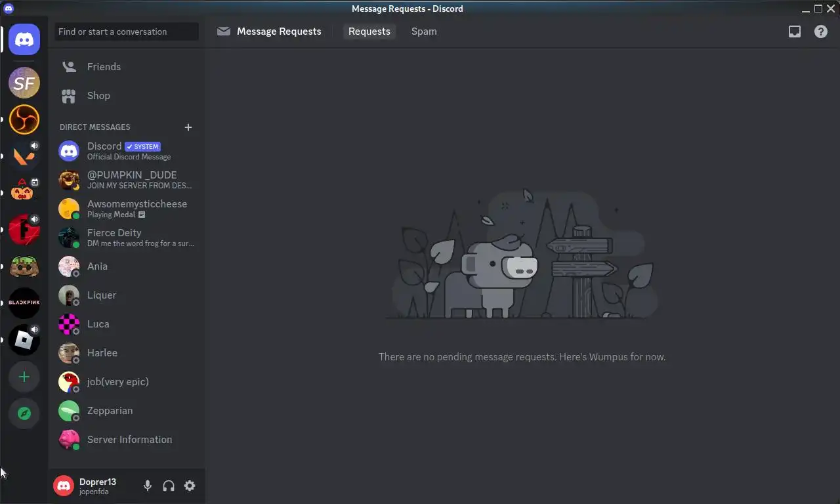The width and height of the screenshot is (840, 504).
Task: Open the Valorant server icon
Action: click(24, 156)
